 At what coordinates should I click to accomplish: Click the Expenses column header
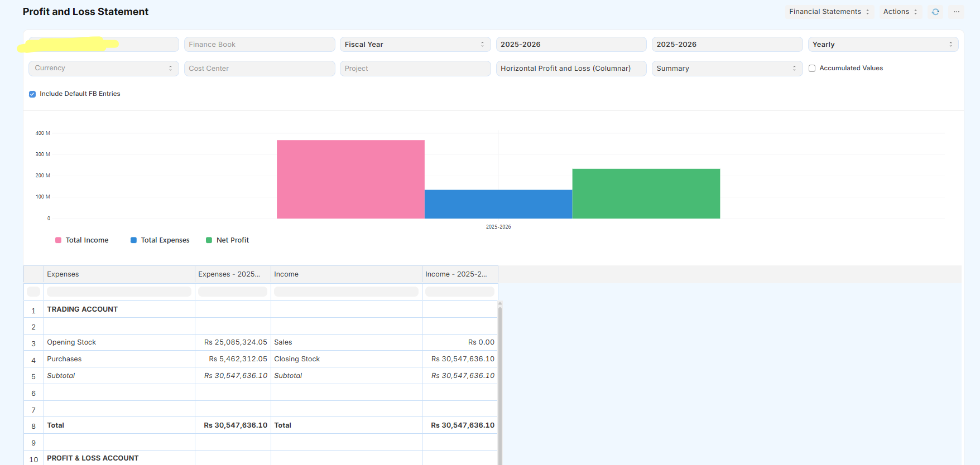pyautogui.click(x=119, y=274)
